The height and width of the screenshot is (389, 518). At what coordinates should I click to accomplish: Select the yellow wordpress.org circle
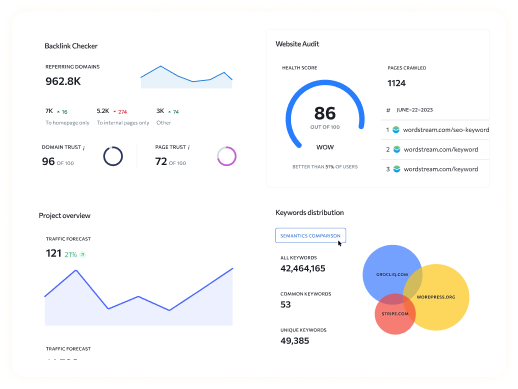[436, 297]
